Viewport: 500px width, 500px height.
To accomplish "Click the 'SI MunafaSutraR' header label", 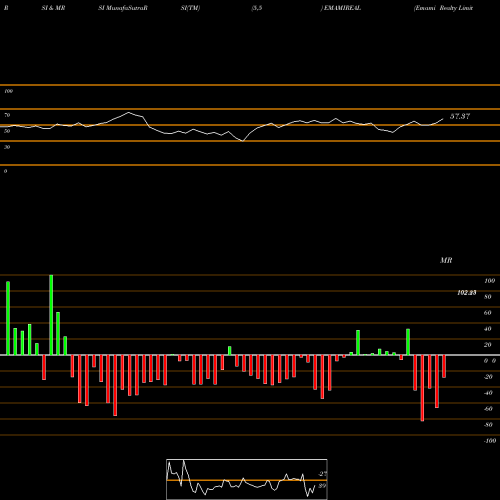I will (123, 8).
